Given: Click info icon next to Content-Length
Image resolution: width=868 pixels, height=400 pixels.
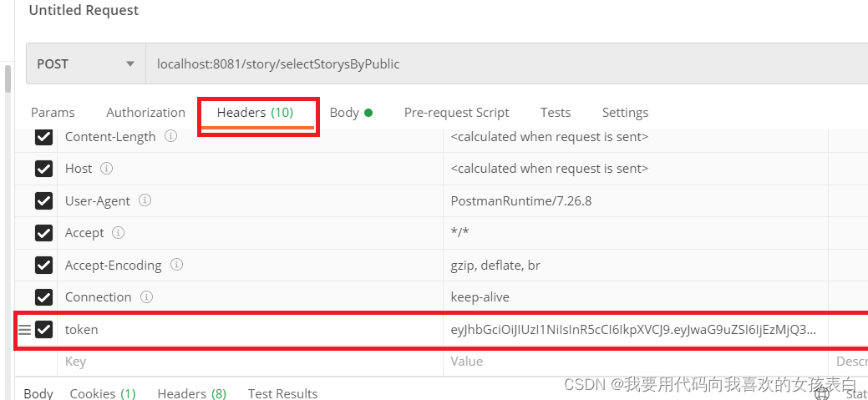Looking at the screenshot, I should 170,136.
